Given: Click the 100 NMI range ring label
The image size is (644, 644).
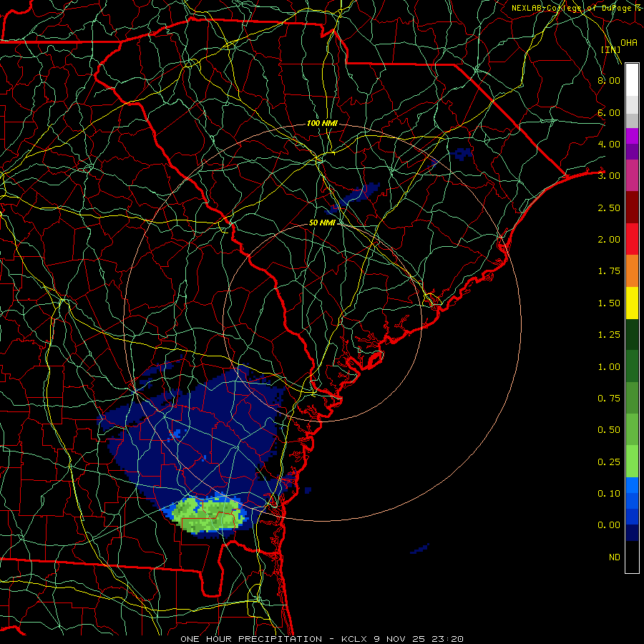Looking at the screenshot, I should tap(322, 123).
